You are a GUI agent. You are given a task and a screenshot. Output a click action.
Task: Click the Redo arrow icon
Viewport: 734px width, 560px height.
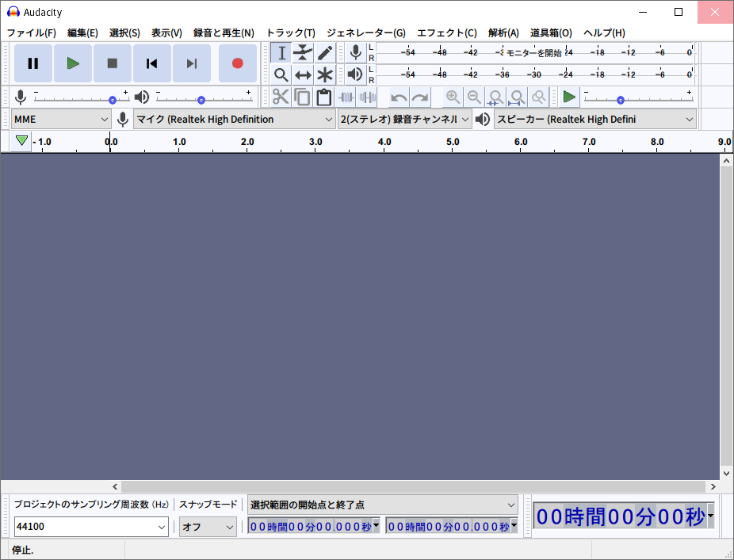coord(420,97)
